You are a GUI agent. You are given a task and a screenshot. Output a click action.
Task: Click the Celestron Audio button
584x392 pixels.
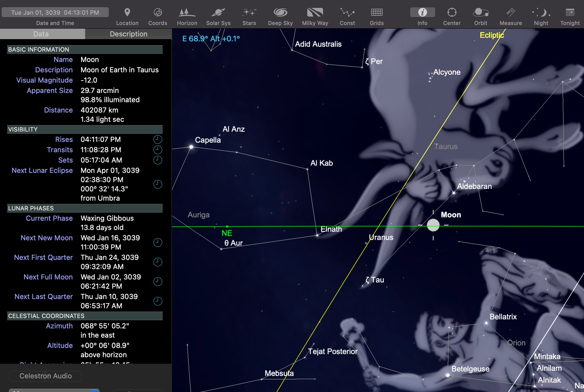(x=45, y=376)
